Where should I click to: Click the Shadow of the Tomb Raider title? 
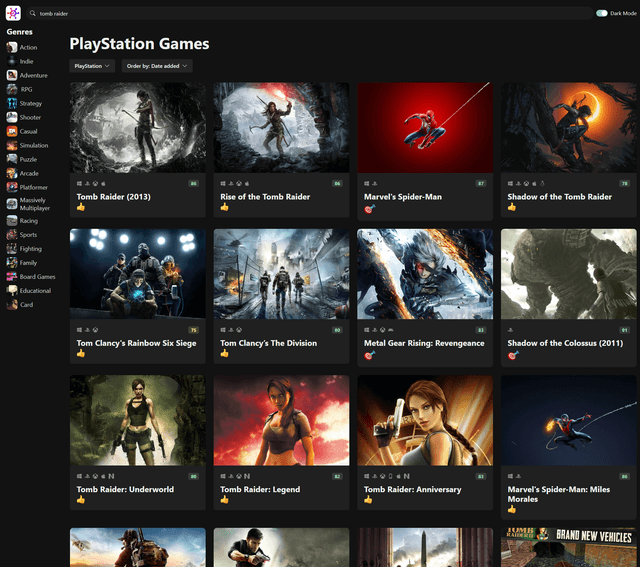pyautogui.click(x=559, y=197)
